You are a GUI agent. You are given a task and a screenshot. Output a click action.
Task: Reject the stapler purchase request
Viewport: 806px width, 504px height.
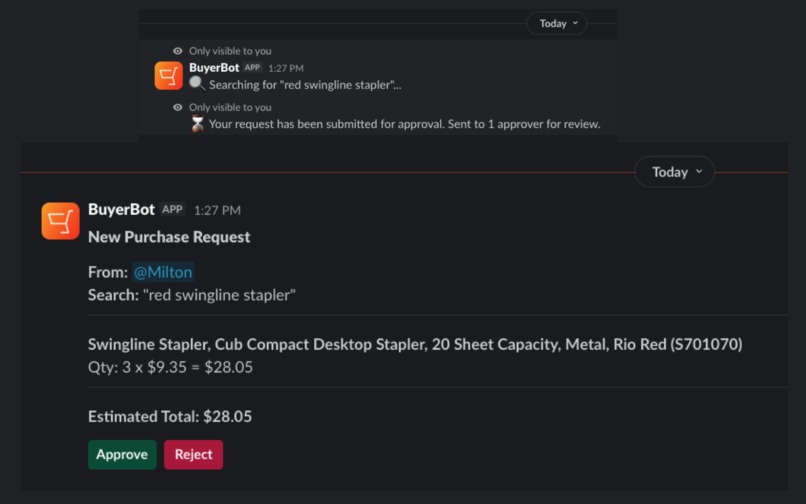[x=193, y=455]
